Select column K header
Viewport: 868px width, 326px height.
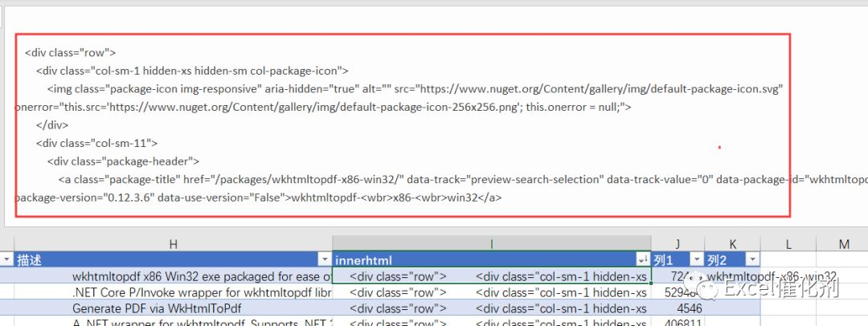tap(732, 244)
